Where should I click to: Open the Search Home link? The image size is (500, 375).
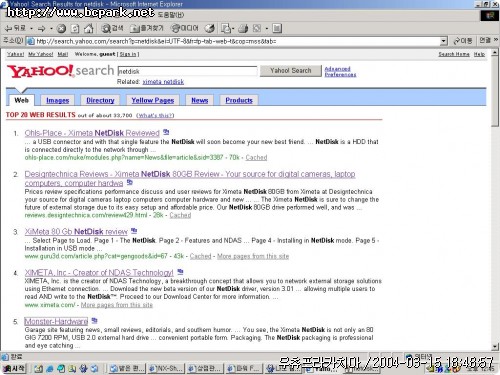(x=454, y=54)
